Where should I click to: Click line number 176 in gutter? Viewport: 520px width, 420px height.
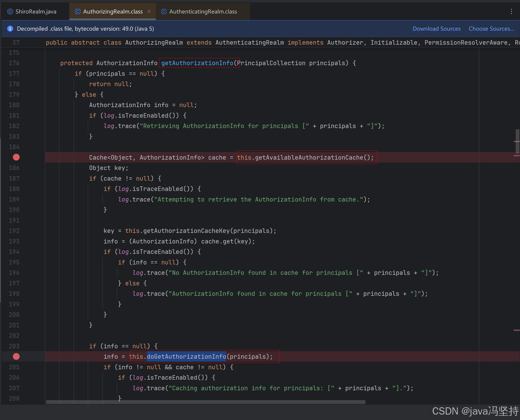pos(14,63)
